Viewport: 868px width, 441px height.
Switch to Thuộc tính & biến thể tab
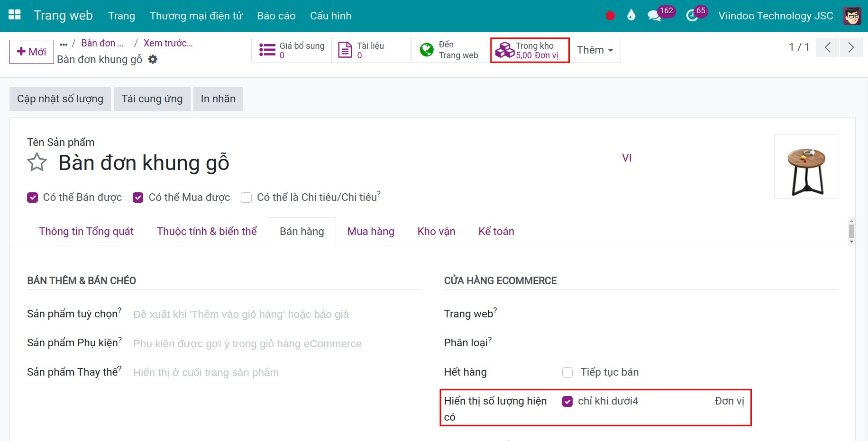(x=207, y=231)
